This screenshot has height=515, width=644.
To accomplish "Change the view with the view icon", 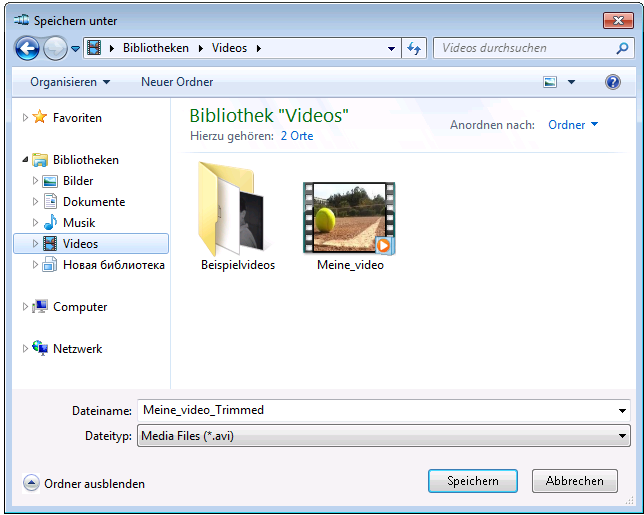I will (550, 82).
